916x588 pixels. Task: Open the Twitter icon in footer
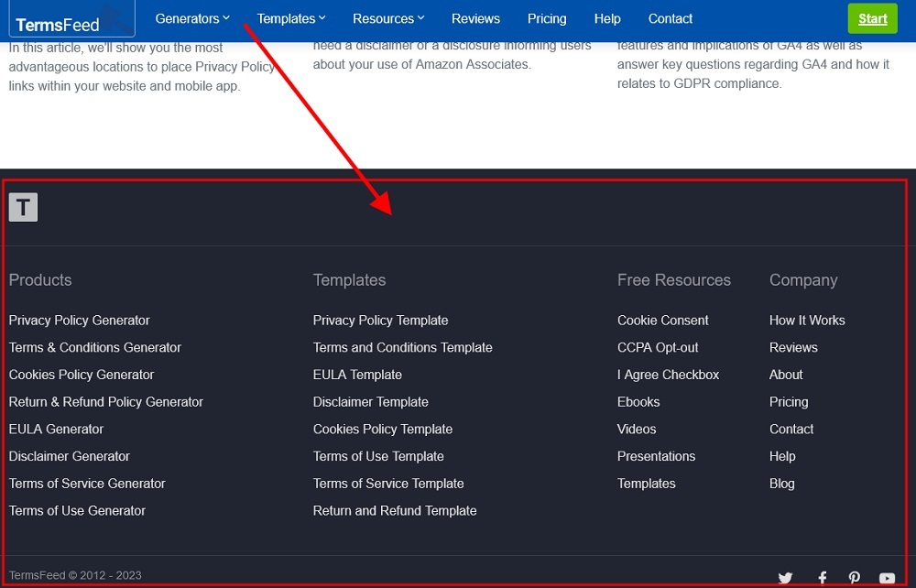coord(785,578)
